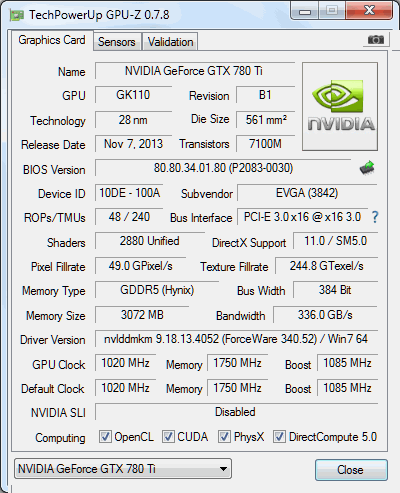Click the ROPs/TMUs value 48 / 240

click(129, 217)
